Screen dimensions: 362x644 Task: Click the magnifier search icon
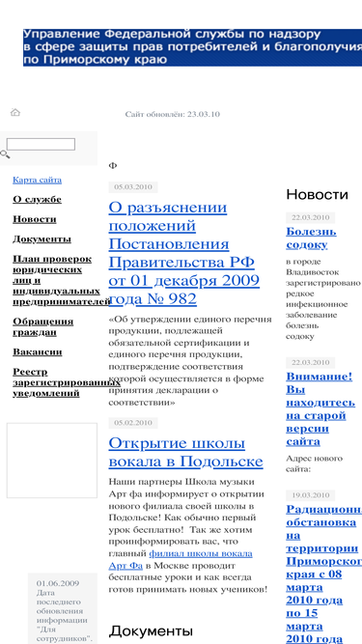pyautogui.click(x=5, y=154)
